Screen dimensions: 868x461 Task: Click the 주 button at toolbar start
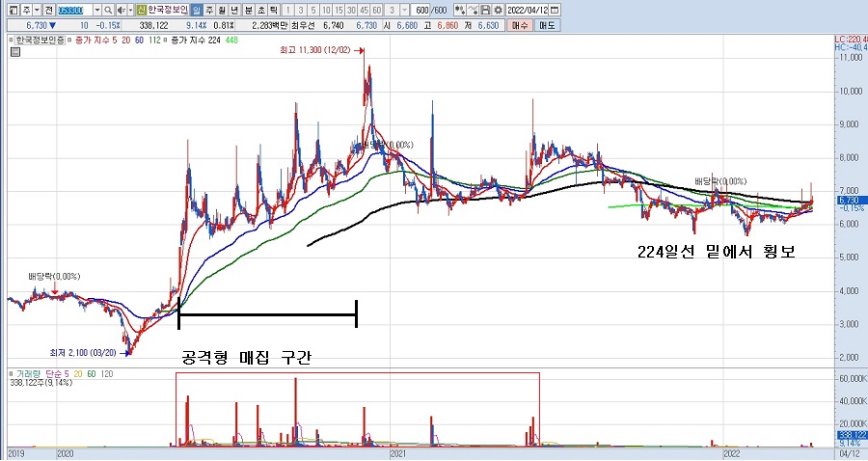pos(26,10)
